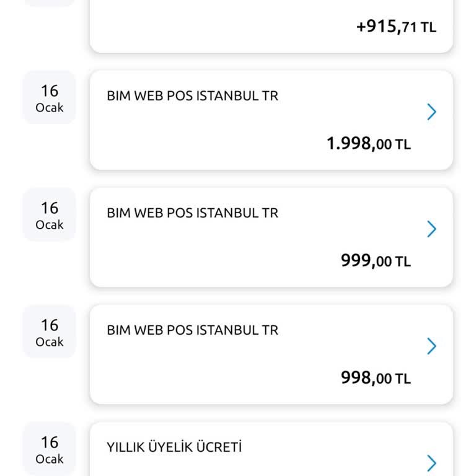Screen dimensions: 476x476
Task: Click the TL currency label after 998,00
Action: [403, 379]
